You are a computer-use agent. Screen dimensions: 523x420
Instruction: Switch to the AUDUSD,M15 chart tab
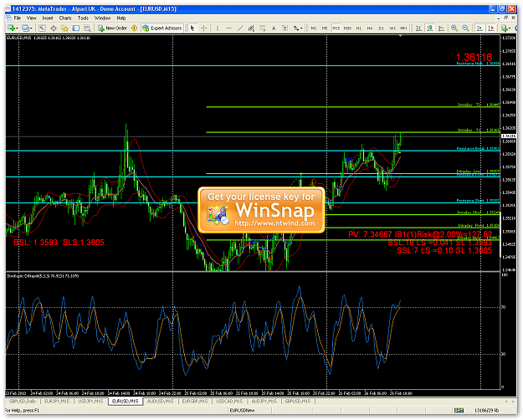161,402
